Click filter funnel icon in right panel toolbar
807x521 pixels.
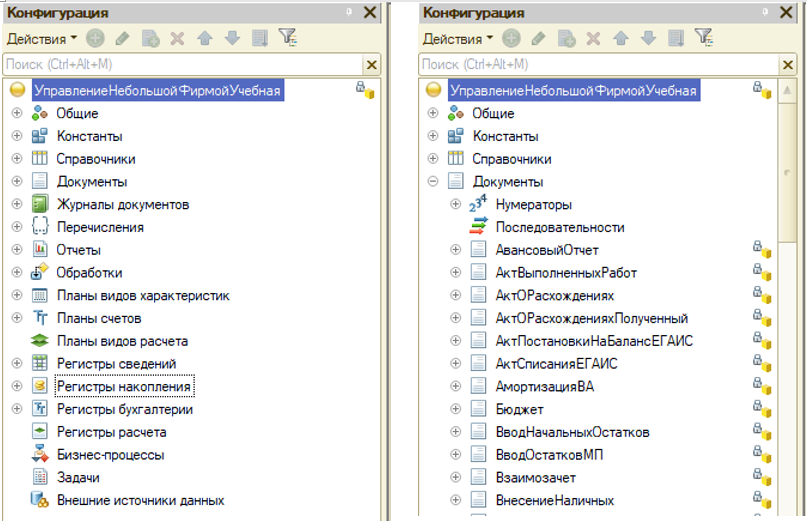[x=704, y=37]
